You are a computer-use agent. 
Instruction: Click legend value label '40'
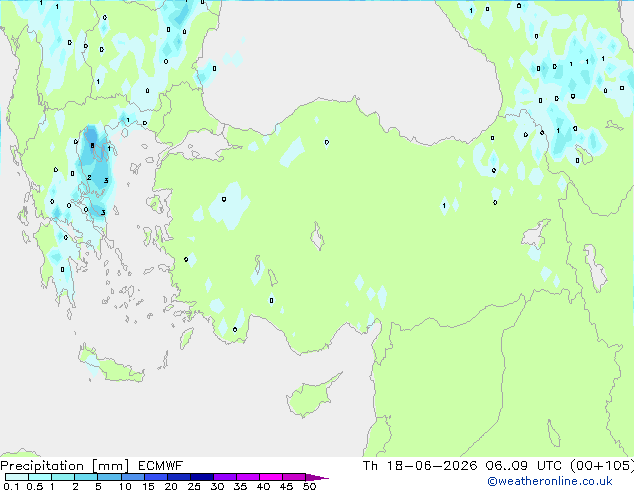pos(263,486)
